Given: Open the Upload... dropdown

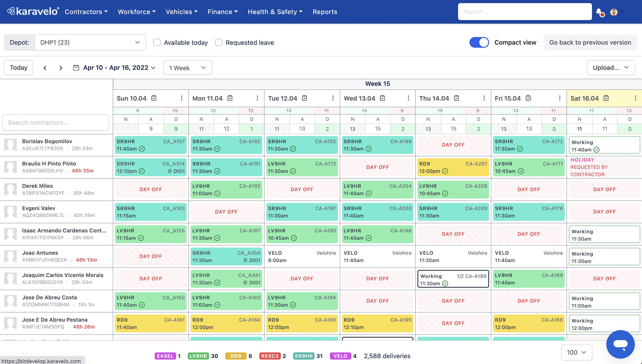Looking at the screenshot, I should click(x=611, y=68).
